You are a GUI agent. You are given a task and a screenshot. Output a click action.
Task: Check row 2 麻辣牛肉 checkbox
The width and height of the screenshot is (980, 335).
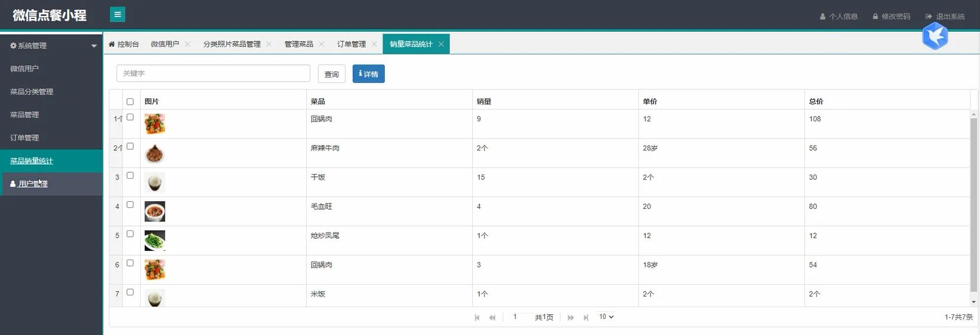pyautogui.click(x=130, y=146)
